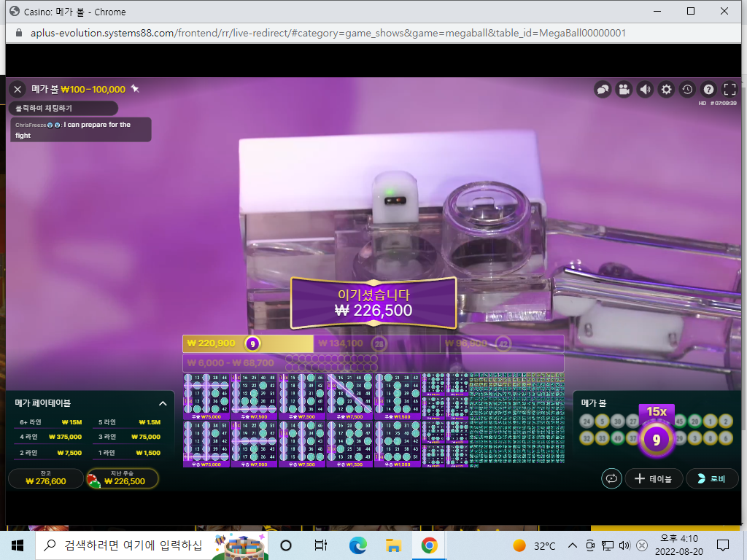Toggle the favorite star pin icon

click(135, 88)
